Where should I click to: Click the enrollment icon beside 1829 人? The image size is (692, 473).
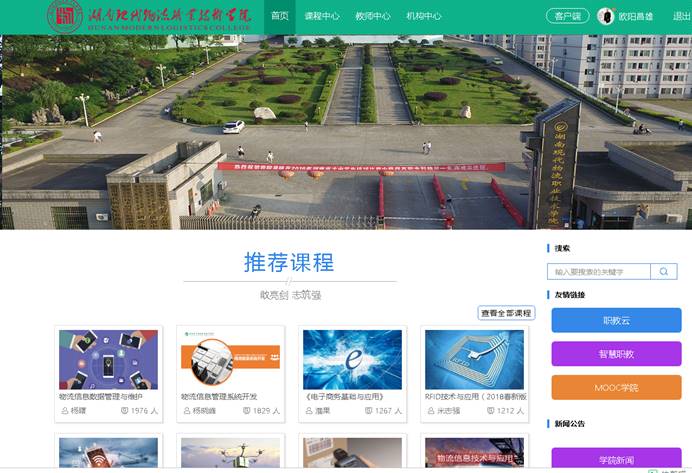(247, 411)
